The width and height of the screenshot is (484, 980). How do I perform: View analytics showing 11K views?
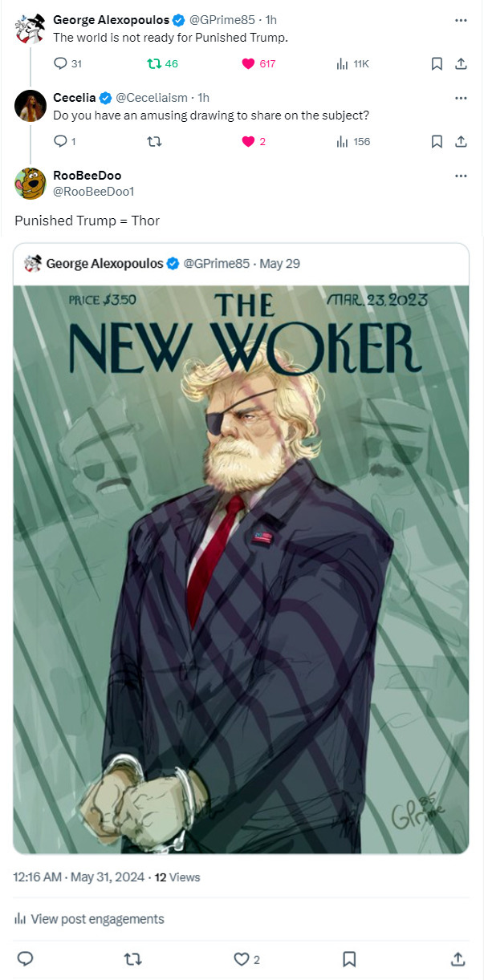(341, 63)
